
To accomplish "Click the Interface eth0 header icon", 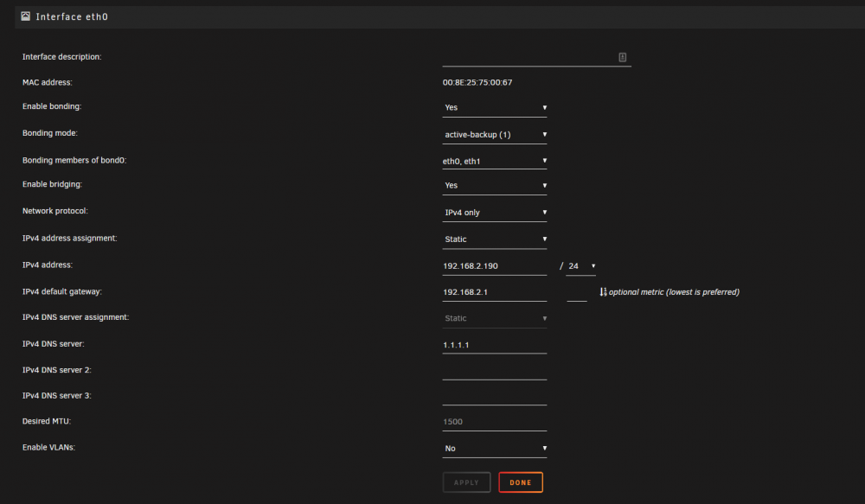I will [x=25, y=16].
